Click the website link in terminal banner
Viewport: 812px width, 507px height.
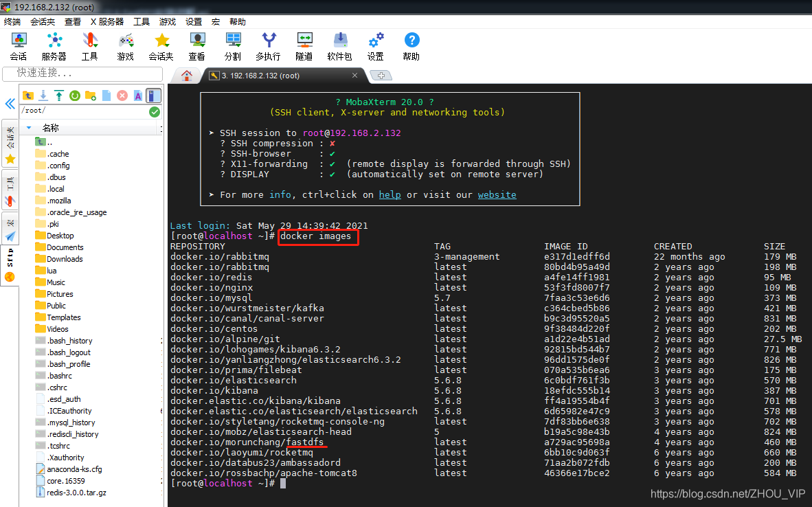[x=497, y=194]
